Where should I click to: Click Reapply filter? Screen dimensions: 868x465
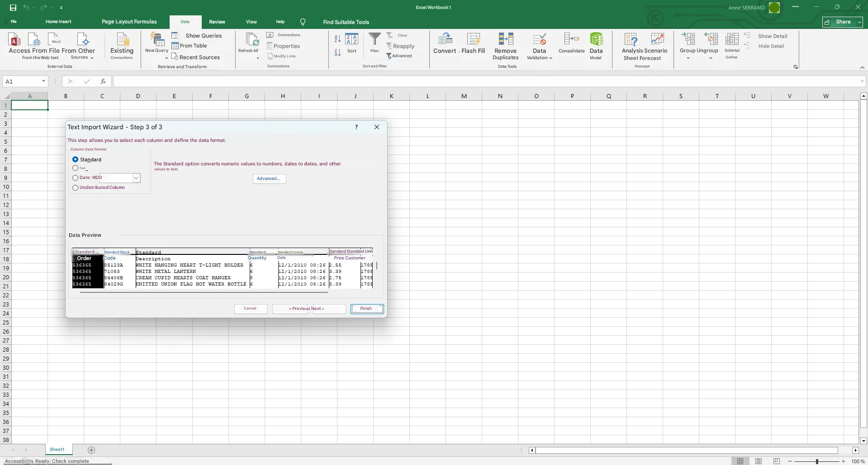(400, 46)
